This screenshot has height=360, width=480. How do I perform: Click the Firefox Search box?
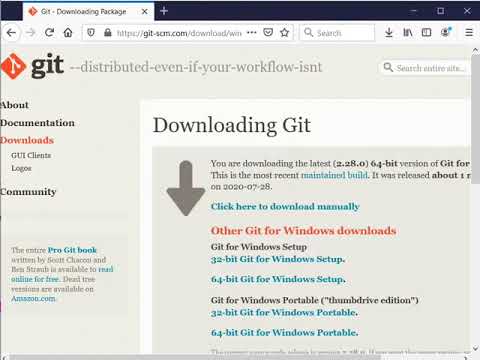337,33
